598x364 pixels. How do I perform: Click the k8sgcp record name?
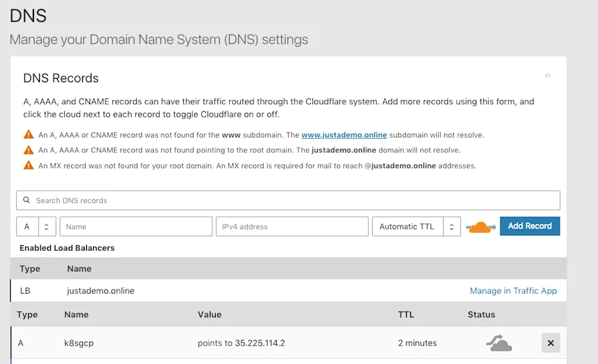point(79,343)
